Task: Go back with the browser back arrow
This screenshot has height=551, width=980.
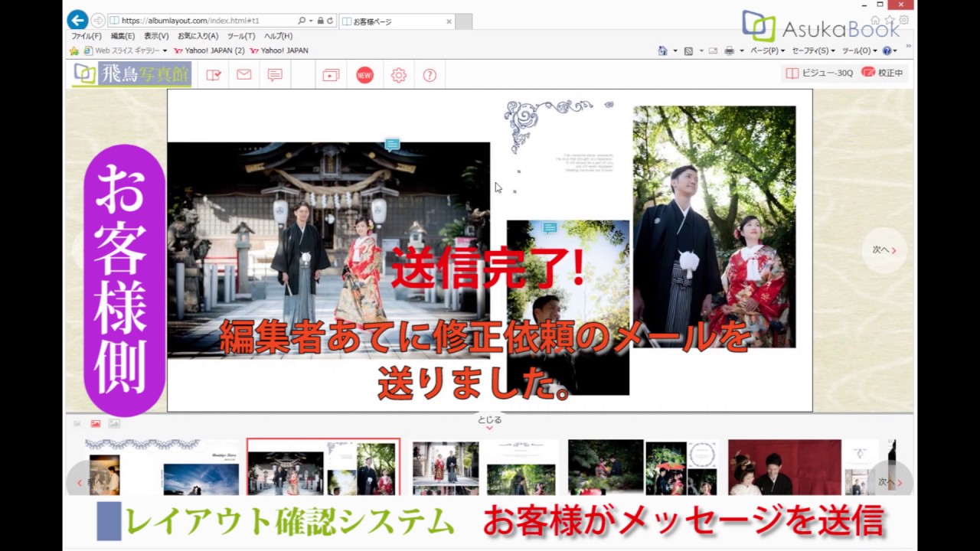Action: (x=77, y=20)
